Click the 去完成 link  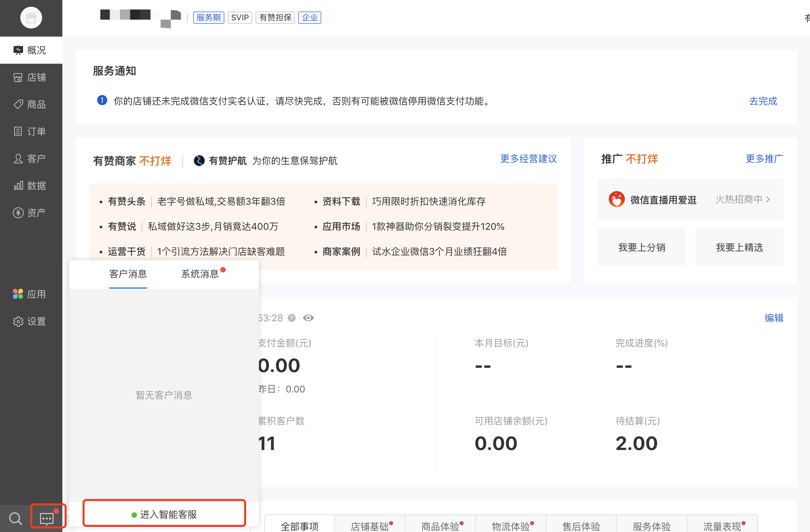point(763,101)
